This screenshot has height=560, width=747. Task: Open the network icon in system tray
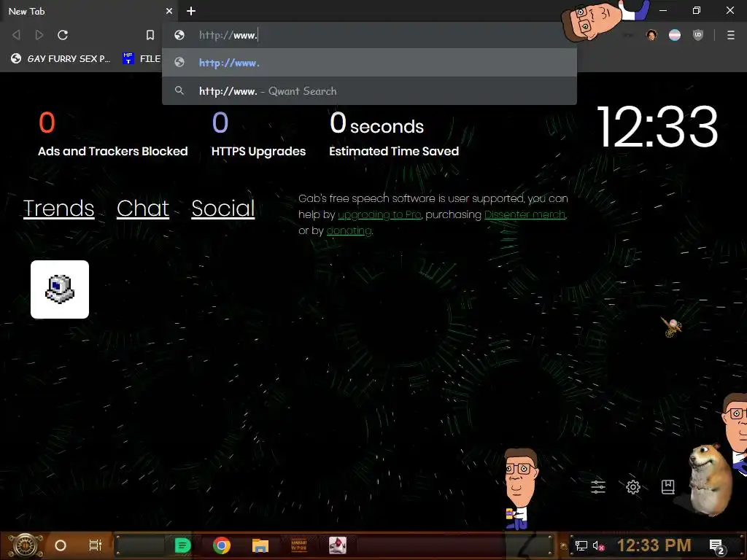[581, 545]
